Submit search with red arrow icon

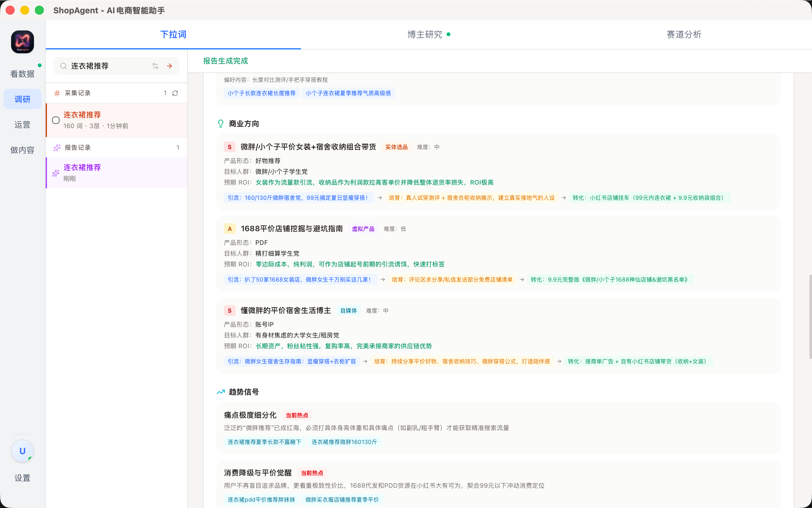point(169,66)
